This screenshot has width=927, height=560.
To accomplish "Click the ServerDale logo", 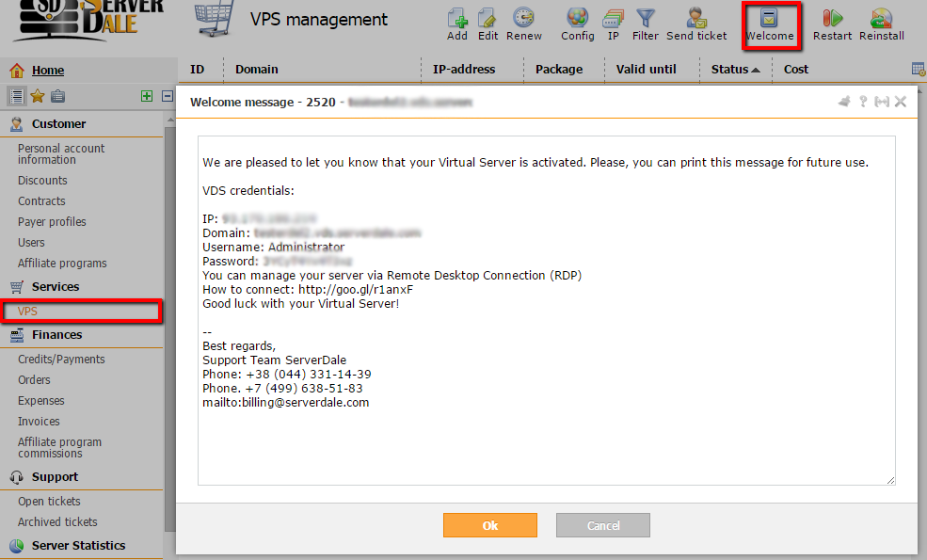I will coord(88,20).
